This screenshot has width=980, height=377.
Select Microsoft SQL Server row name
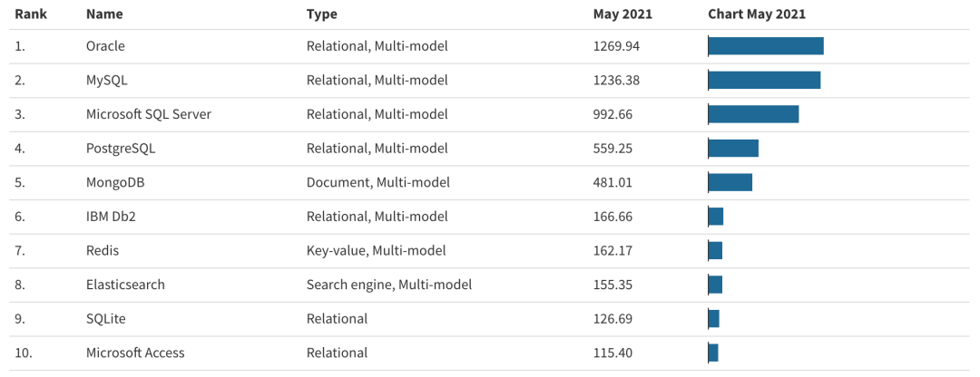tap(149, 114)
